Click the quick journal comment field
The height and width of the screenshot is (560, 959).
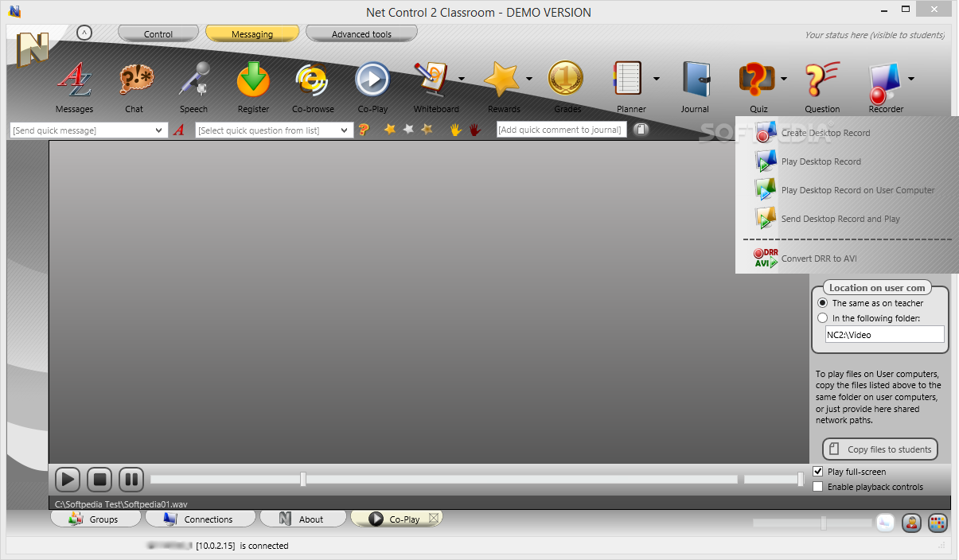coord(562,130)
